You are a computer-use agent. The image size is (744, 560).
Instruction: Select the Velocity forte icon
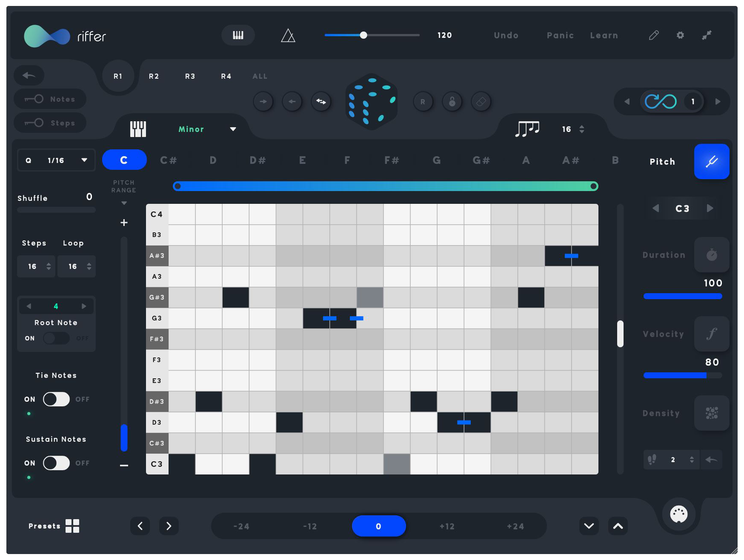(711, 334)
